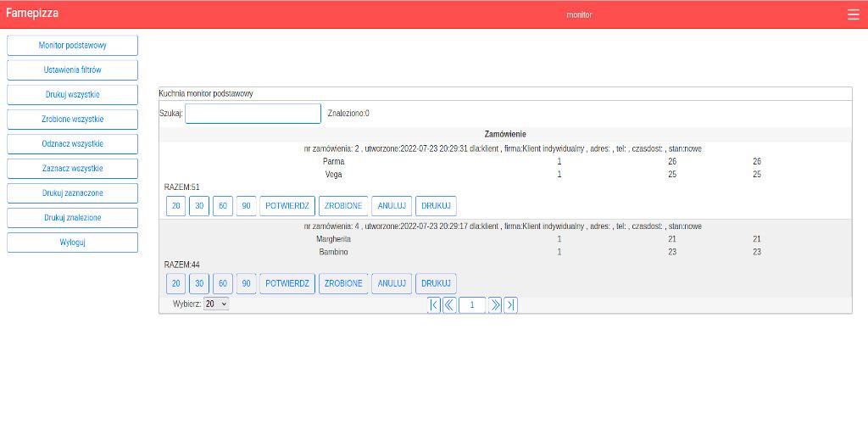The image size is (868, 424).
Task: Set 30 minutes for order 4
Action: (199, 283)
